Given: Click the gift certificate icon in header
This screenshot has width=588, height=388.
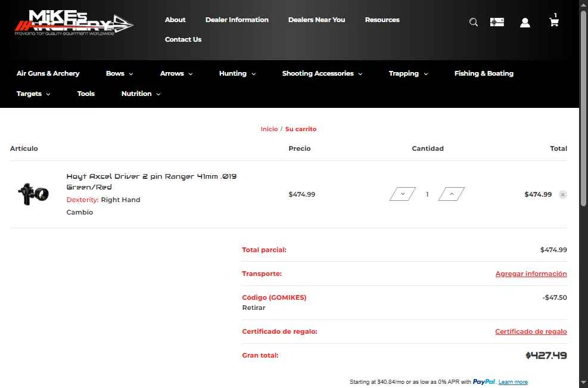Looking at the screenshot, I should pyautogui.click(x=497, y=23).
